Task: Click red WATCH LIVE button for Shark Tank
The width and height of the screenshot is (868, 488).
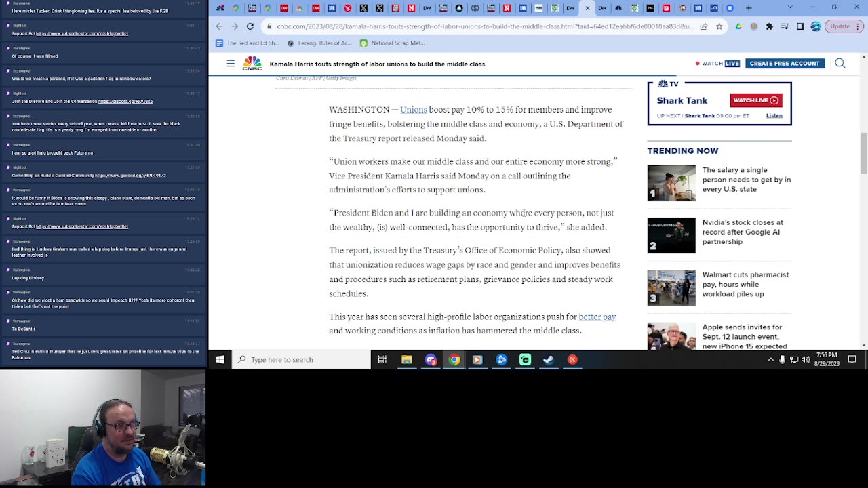Action: tap(756, 100)
